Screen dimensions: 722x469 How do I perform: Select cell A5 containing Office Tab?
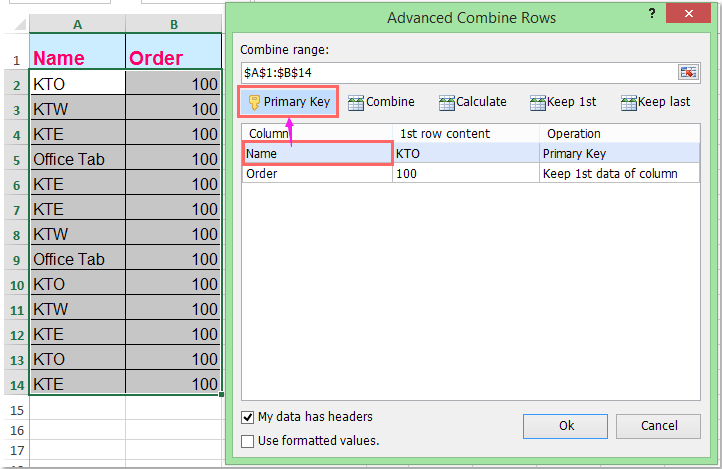click(x=77, y=159)
